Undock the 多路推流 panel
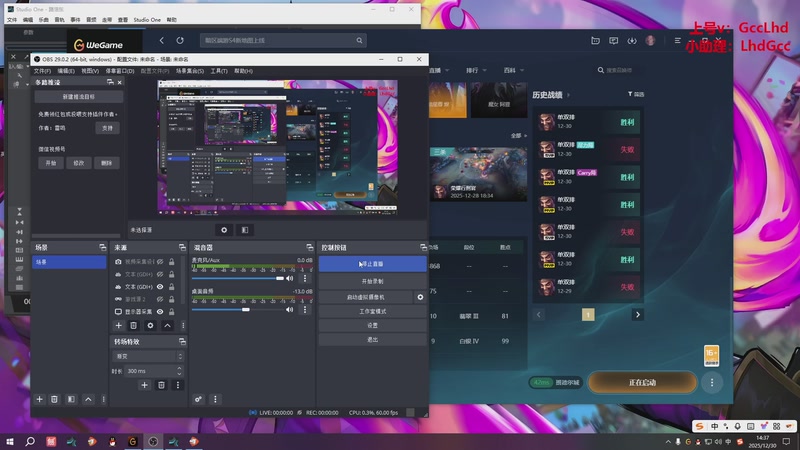The width and height of the screenshot is (800, 450). 110,82
